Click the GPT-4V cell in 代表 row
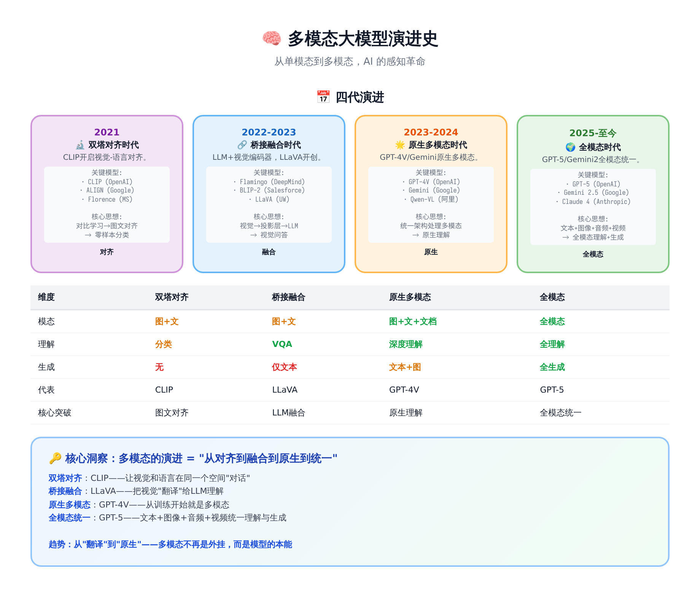Screen dimensions: 700x595 pos(404,390)
